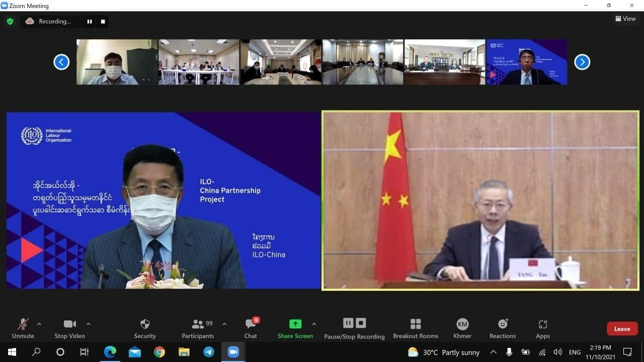Open the Chat panel
Image resolution: width=644 pixels, height=362 pixels.
[x=251, y=329]
